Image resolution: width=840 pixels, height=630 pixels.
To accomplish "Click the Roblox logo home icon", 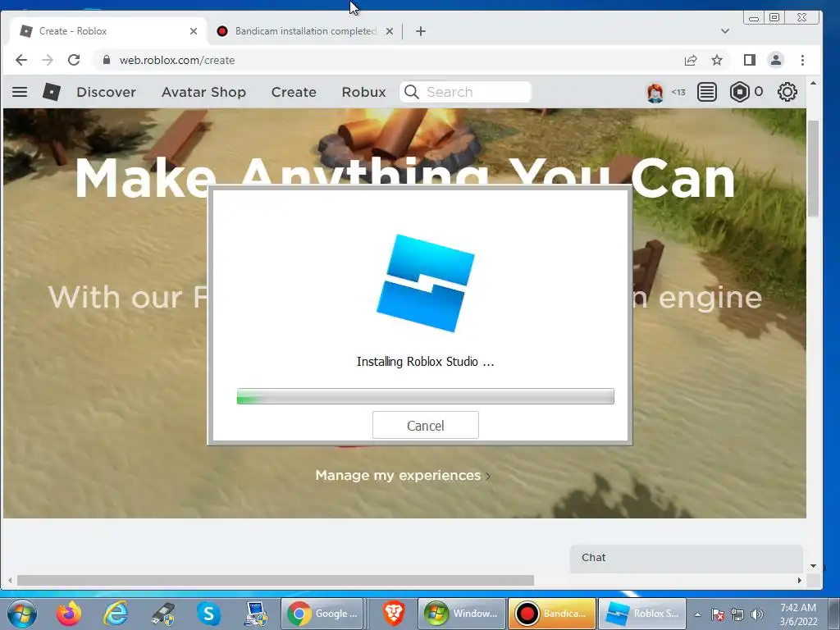I will pos(52,92).
